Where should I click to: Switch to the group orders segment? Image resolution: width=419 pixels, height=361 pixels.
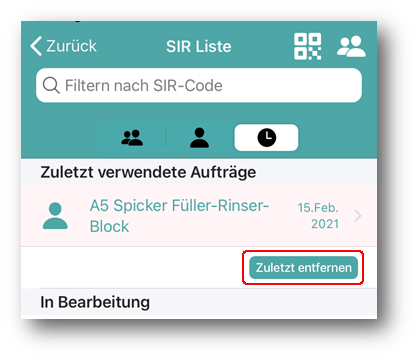132,138
